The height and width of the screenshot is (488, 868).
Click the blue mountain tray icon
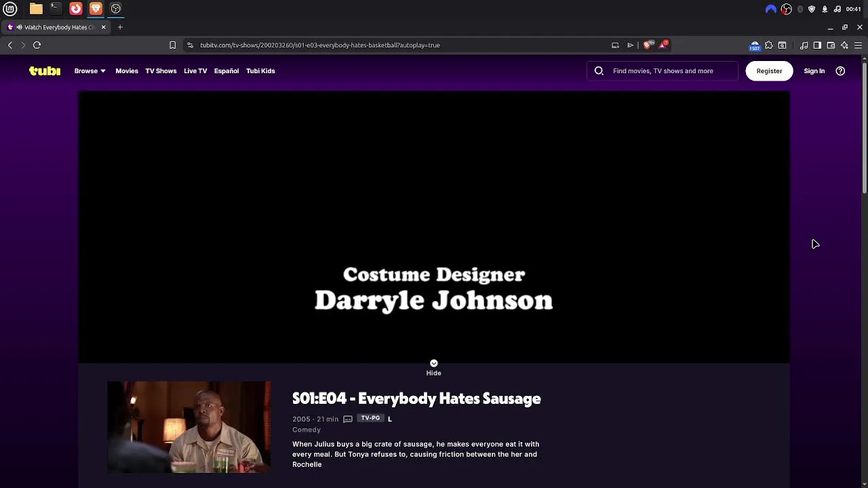[771, 9]
